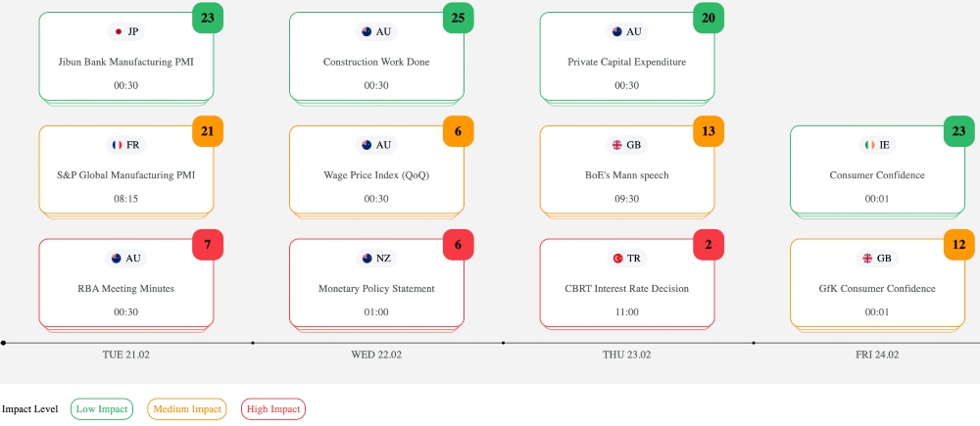Click the Australia flag on RBA Meeting Minutes card
The image size is (980, 426).
coord(116,259)
